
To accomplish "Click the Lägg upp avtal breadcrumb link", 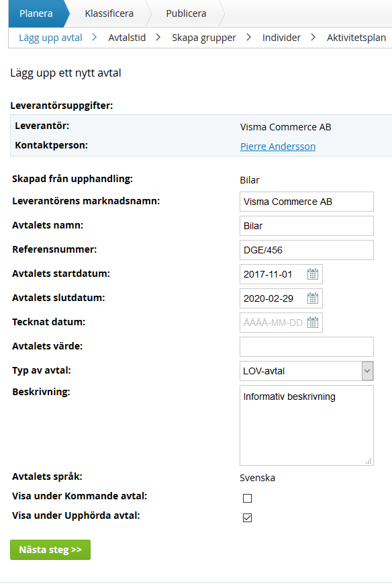I will click(50, 38).
